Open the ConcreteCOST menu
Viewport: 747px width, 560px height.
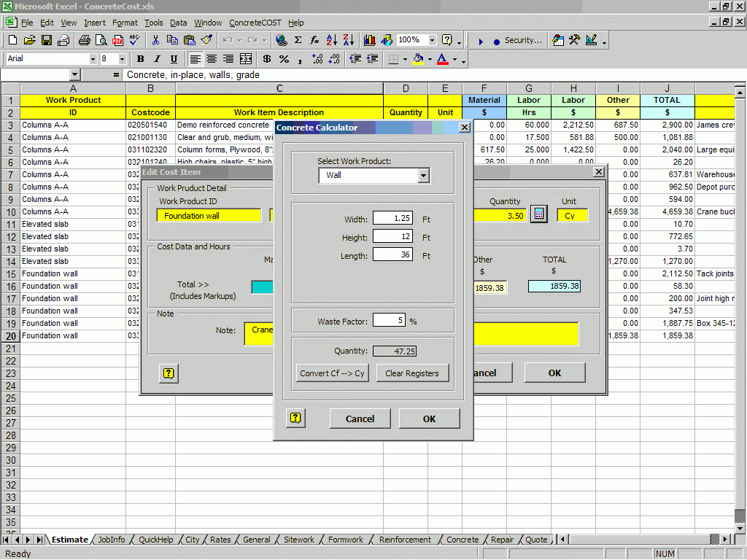click(x=255, y=23)
